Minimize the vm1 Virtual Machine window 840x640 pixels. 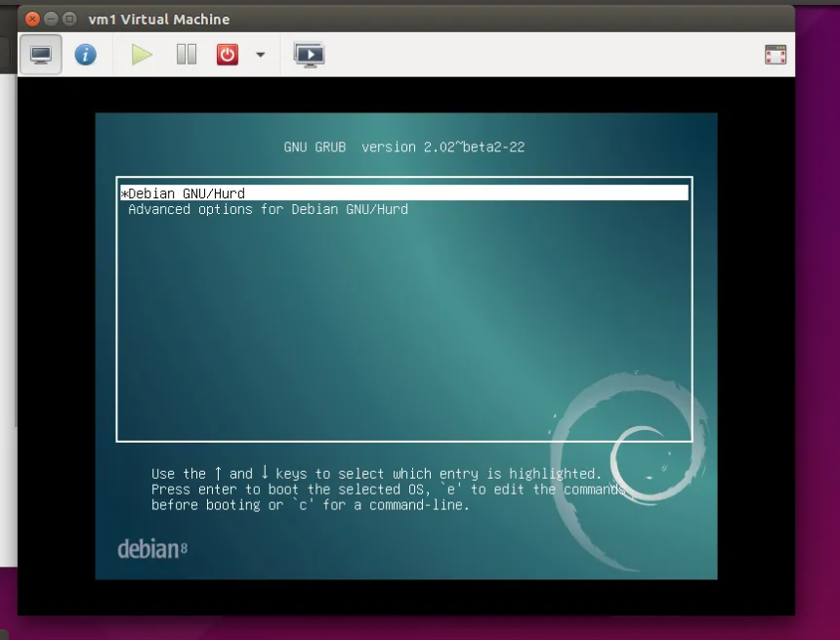[x=51, y=20]
